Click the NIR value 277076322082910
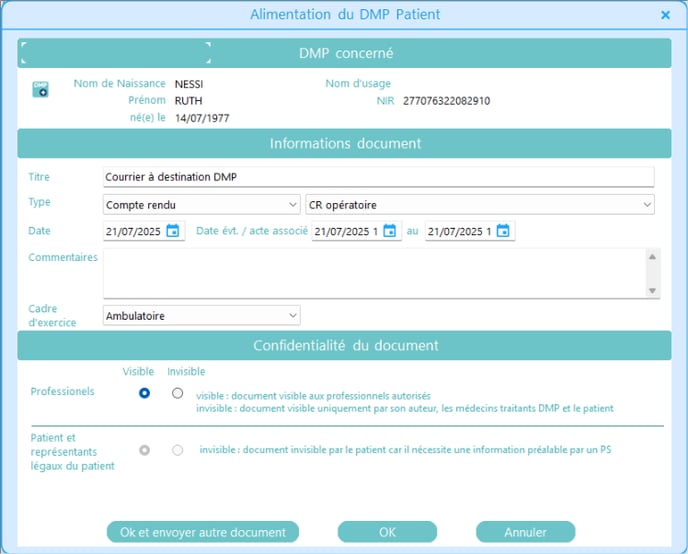Image resolution: width=688 pixels, height=554 pixels. coord(446,101)
